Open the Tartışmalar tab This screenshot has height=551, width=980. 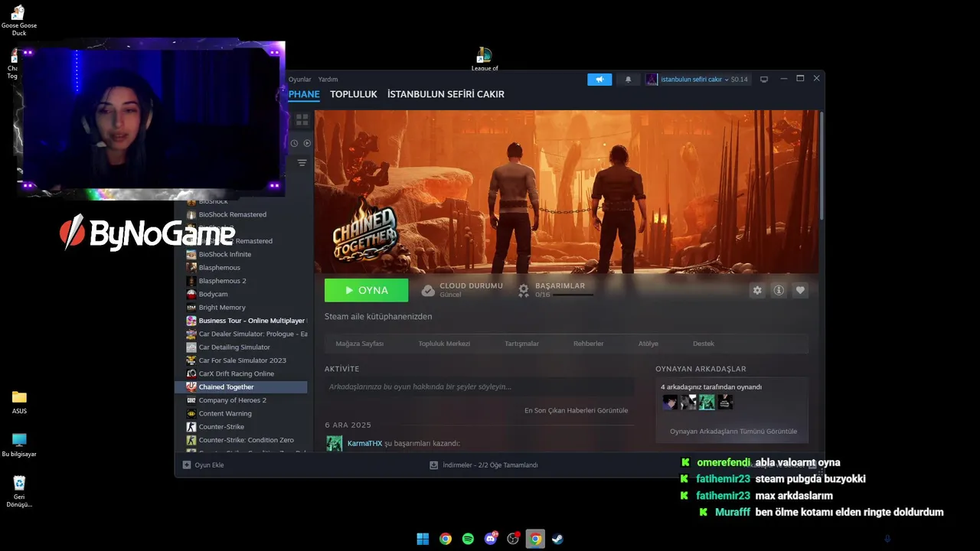click(521, 344)
